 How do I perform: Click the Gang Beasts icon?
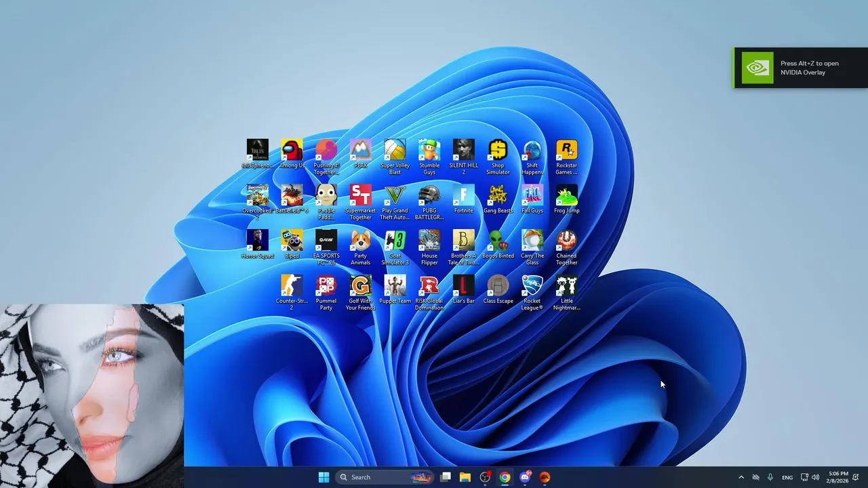click(498, 199)
